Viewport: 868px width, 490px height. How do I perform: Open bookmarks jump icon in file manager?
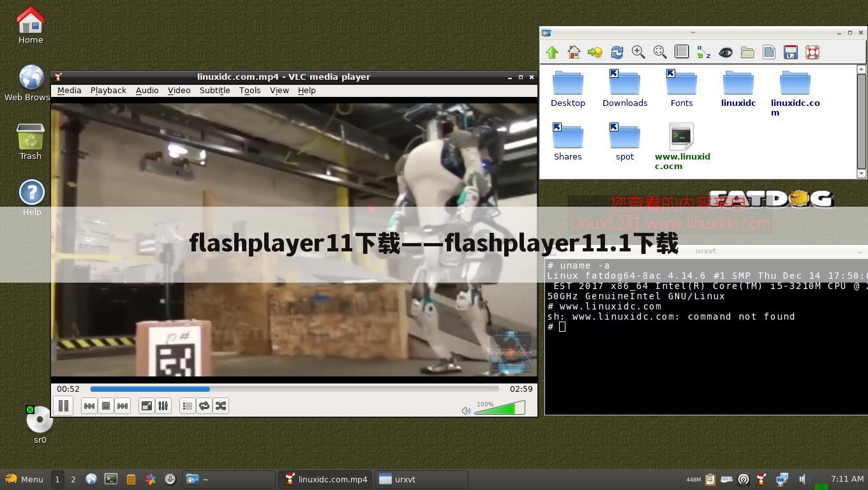595,52
